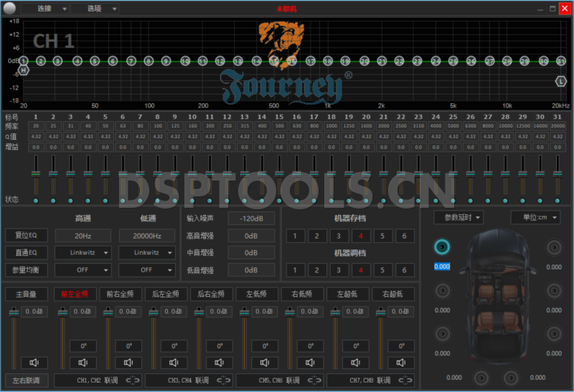Select the highlighted front-left speaker on car diagram
This screenshot has height=392, width=574.
coord(443,247)
